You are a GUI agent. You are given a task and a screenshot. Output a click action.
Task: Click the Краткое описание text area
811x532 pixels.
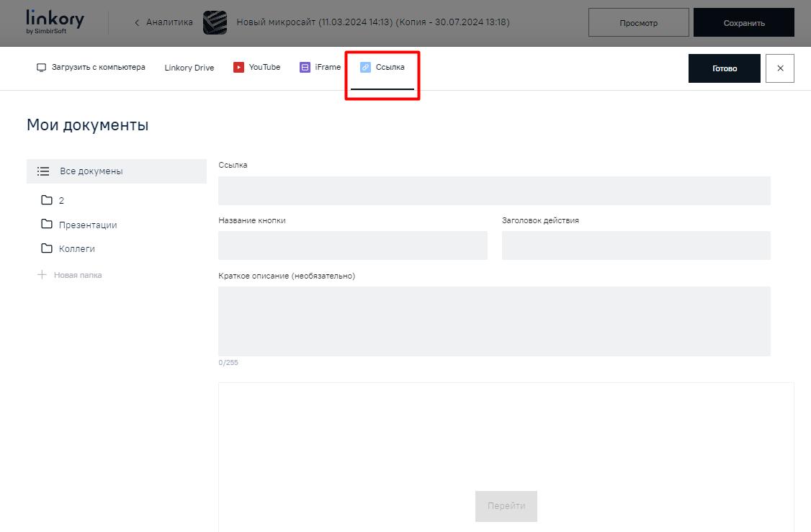[x=494, y=321]
